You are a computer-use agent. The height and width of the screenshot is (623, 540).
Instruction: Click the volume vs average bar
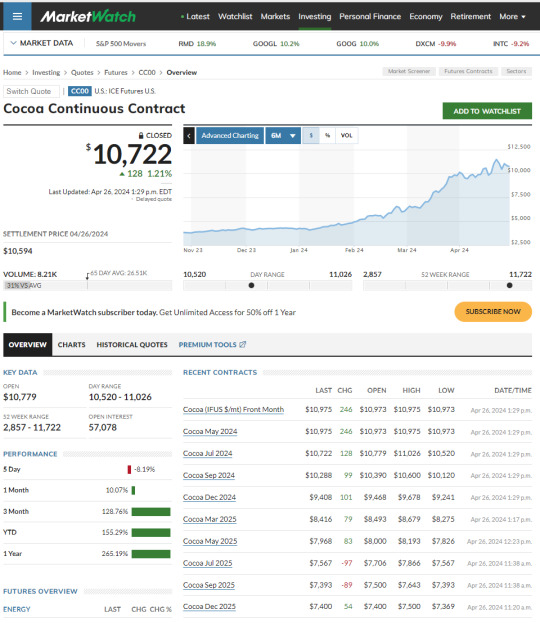click(x=87, y=285)
